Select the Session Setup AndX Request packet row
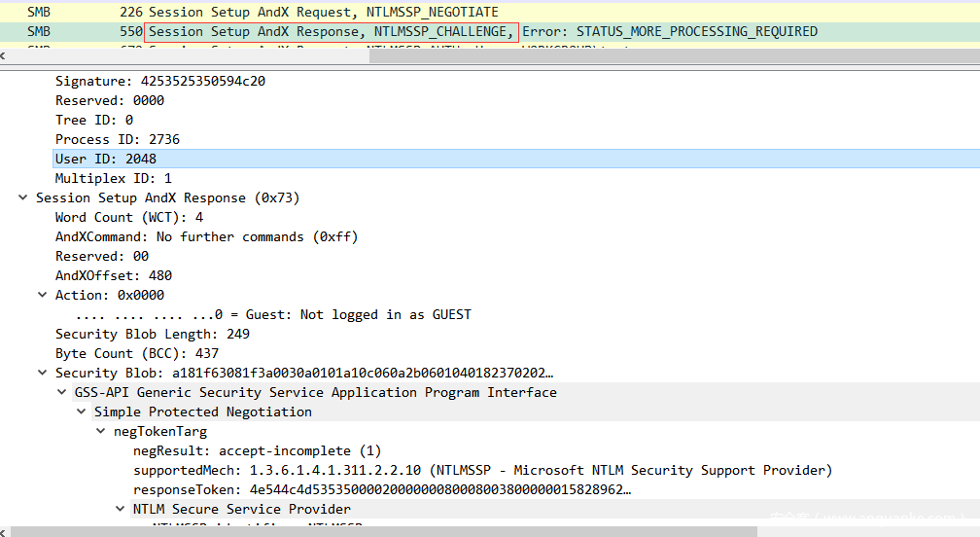The height and width of the screenshot is (537, 980). tap(490, 12)
